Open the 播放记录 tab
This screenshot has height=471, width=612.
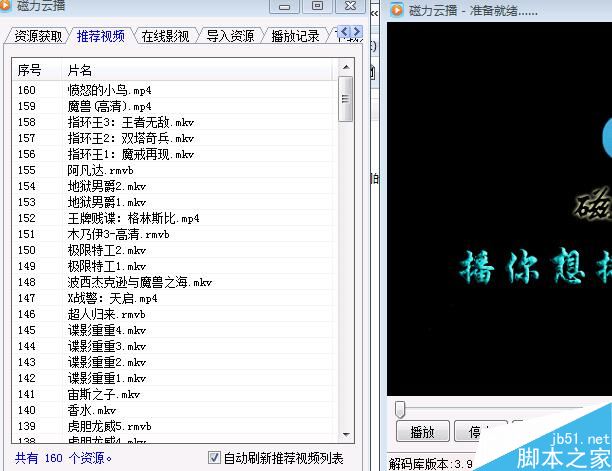pos(295,36)
